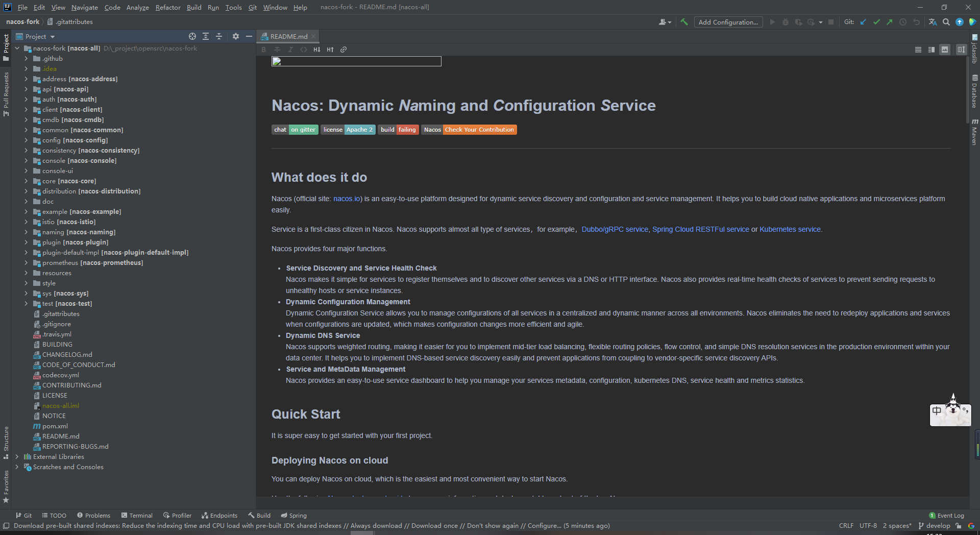Switch to editor-only view mode
980x535 pixels.
pyautogui.click(x=918, y=50)
